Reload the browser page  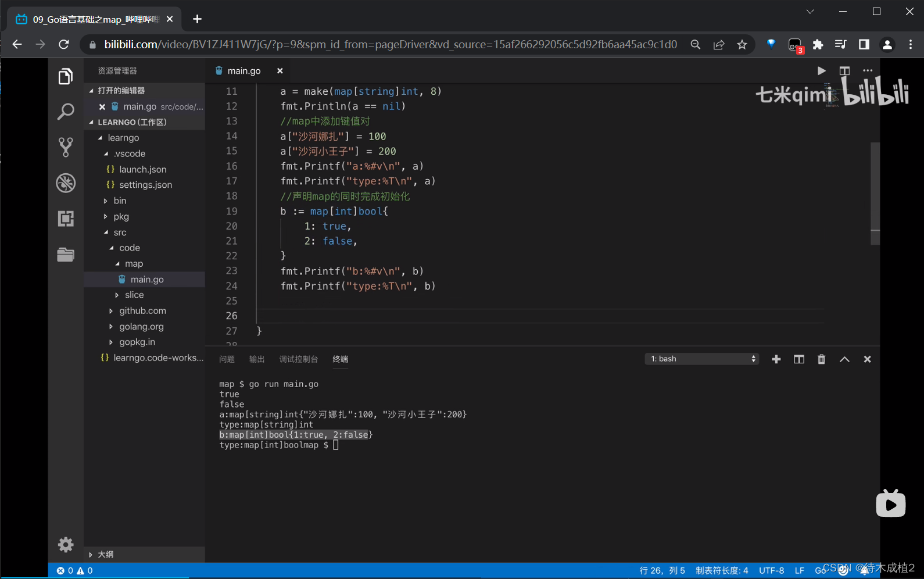tap(64, 45)
